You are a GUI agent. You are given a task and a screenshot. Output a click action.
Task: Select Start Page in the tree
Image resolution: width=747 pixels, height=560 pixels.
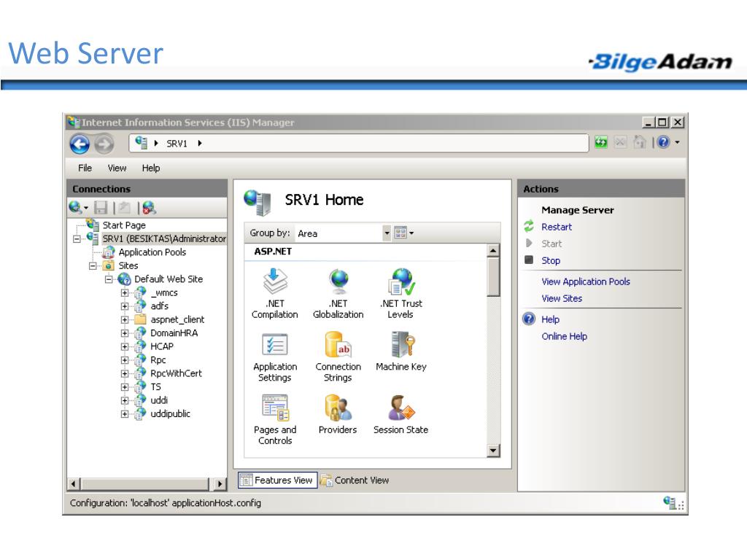[124, 225]
